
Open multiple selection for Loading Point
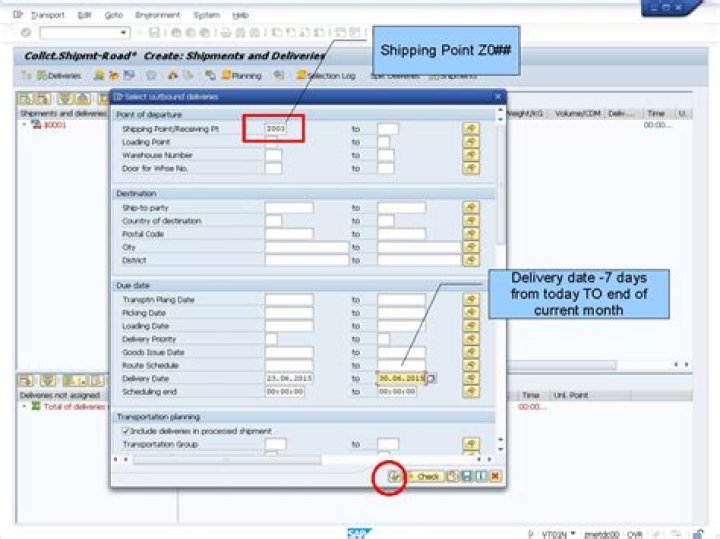coord(471,142)
